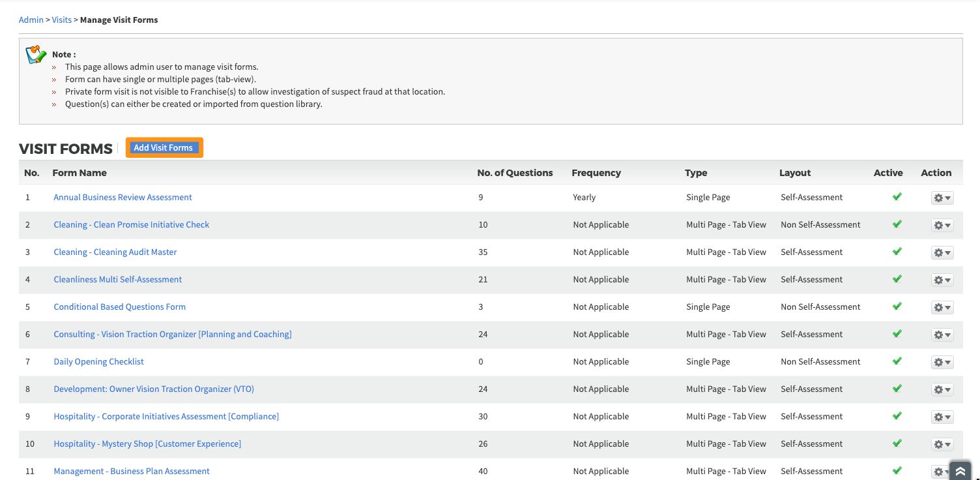This screenshot has height=480, width=980.
Task: Click the Layout column header
Action: (795, 173)
